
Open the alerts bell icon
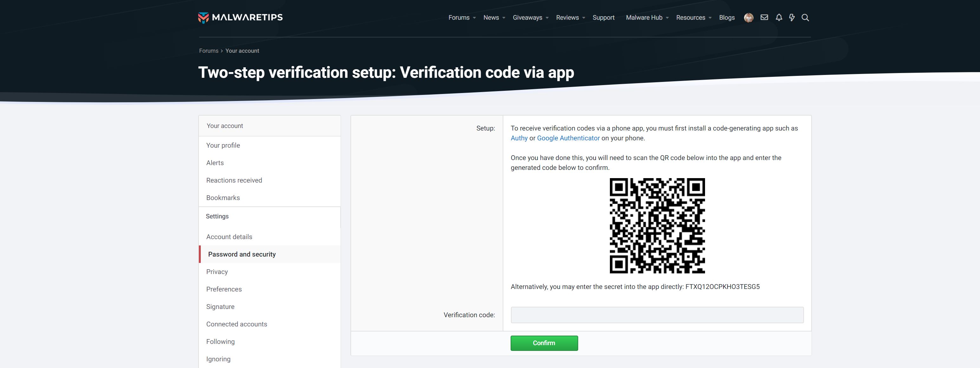click(x=779, y=17)
